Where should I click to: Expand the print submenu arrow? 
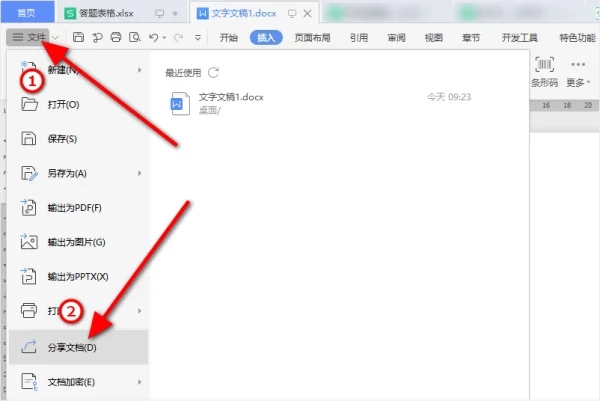point(139,311)
